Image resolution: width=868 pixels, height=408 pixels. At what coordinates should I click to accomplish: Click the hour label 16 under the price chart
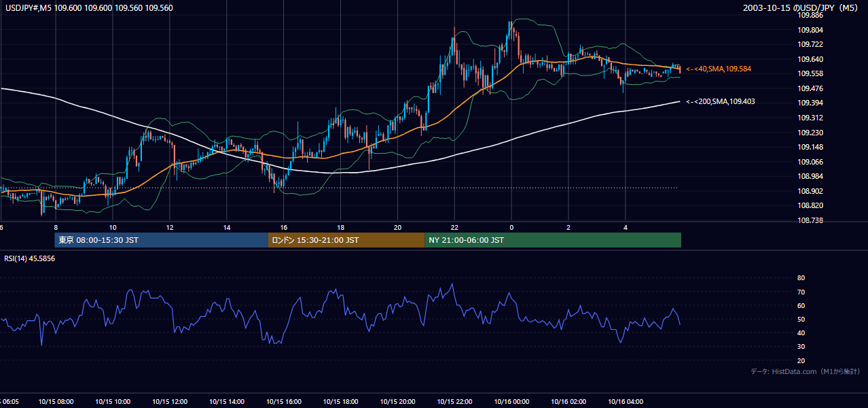pyautogui.click(x=284, y=227)
